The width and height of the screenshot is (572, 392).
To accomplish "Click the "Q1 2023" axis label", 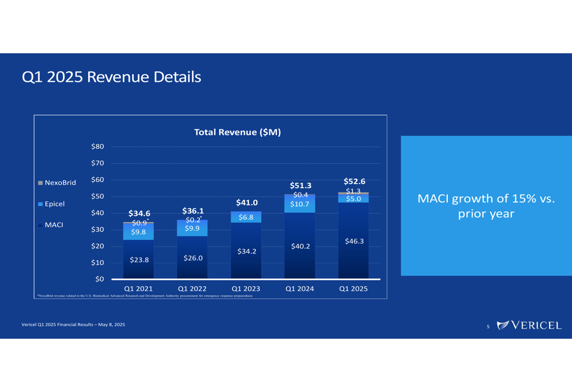I will tap(246, 288).
